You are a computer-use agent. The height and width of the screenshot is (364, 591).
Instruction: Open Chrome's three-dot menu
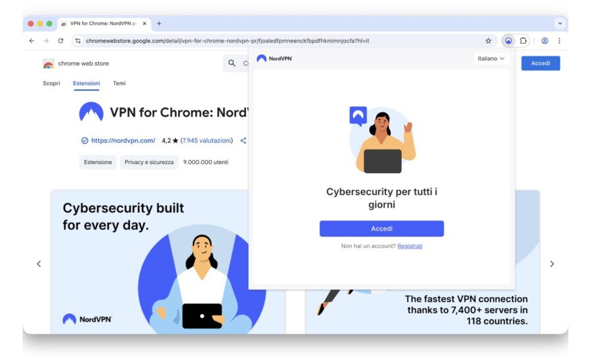click(559, 41)
